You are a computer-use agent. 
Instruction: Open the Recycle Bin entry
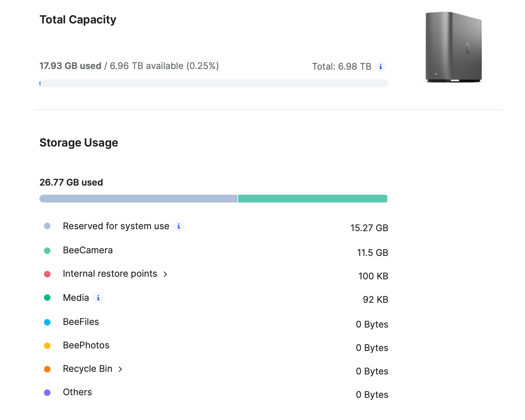(87, 369)
